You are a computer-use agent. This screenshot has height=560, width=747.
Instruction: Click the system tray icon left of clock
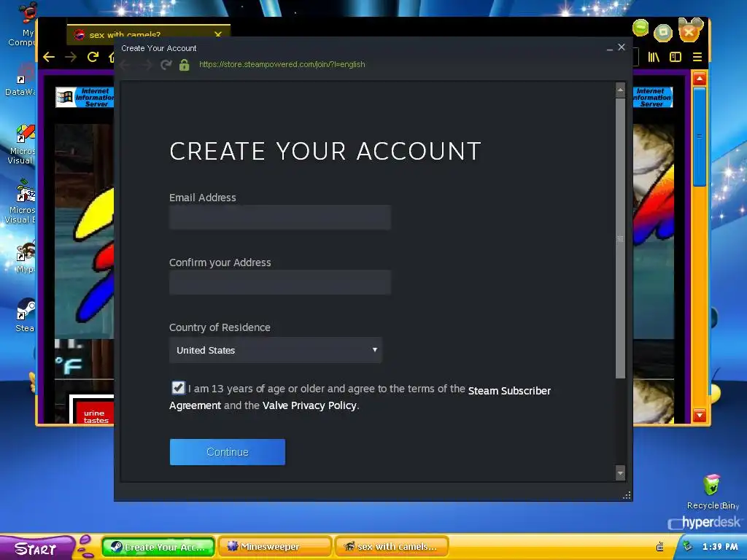pos(659,547)
